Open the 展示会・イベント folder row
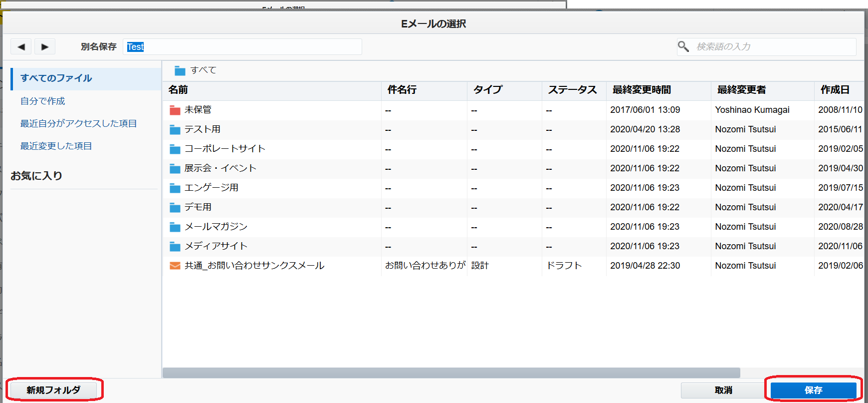This screenshot has height=403, width=868. coord(220,168)
